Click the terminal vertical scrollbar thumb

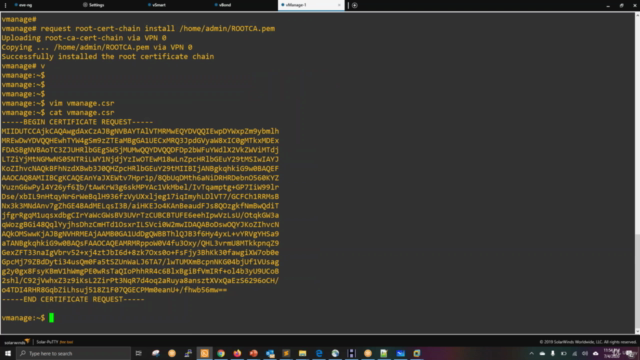(637, 280)
